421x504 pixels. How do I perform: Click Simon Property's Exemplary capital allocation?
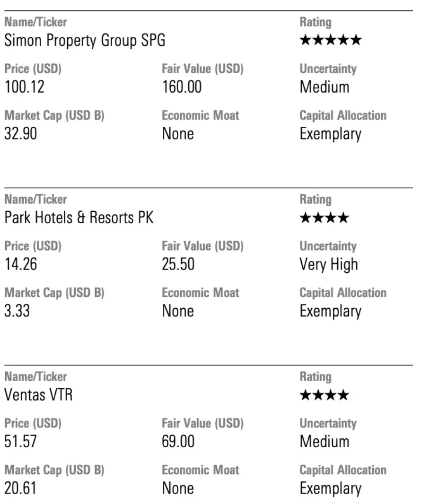coord(331,134)
